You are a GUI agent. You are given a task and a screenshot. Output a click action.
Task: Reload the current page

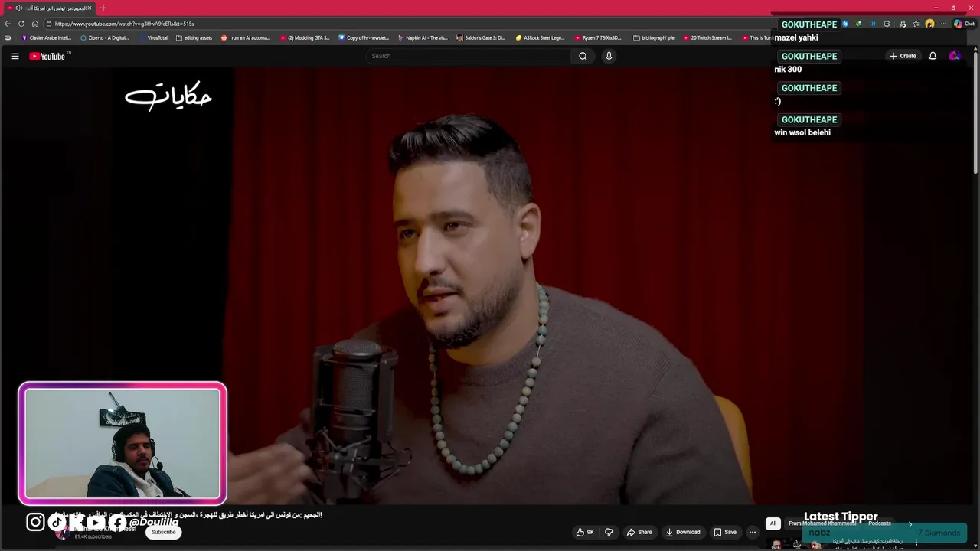pyautogui.click(x=21, y=24)
